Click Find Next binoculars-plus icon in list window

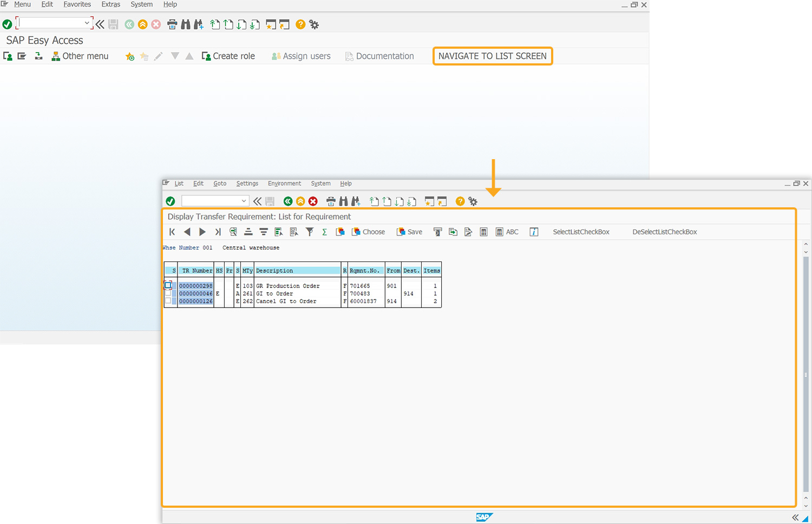coord(356,201)
